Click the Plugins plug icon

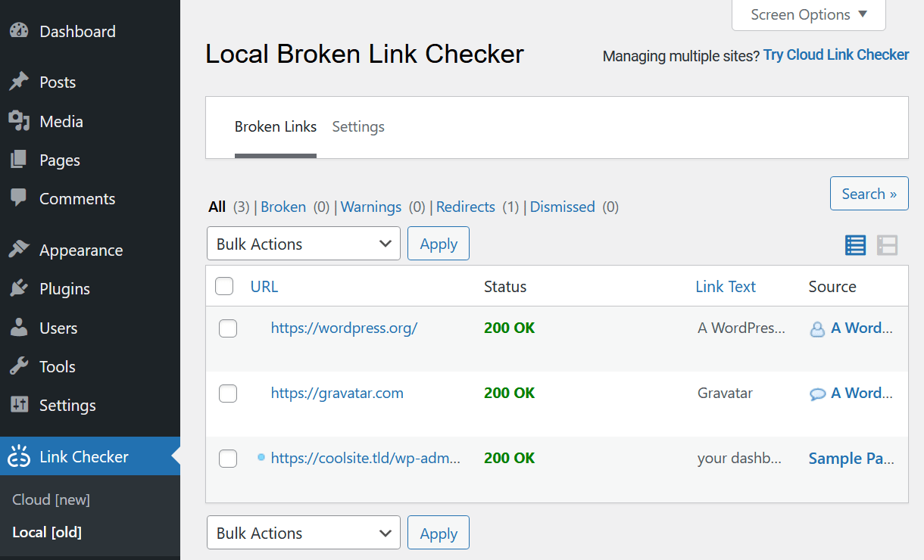click(19, 288)
